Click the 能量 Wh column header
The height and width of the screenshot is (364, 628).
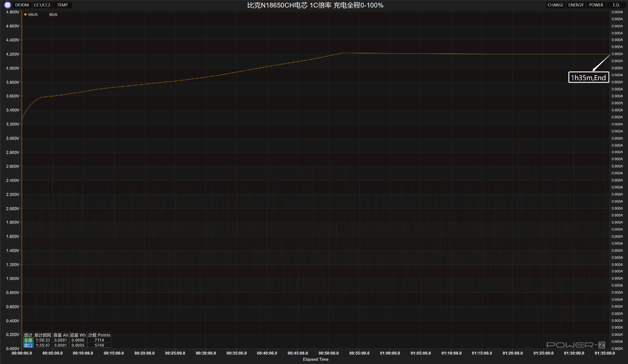click(78, 335)
